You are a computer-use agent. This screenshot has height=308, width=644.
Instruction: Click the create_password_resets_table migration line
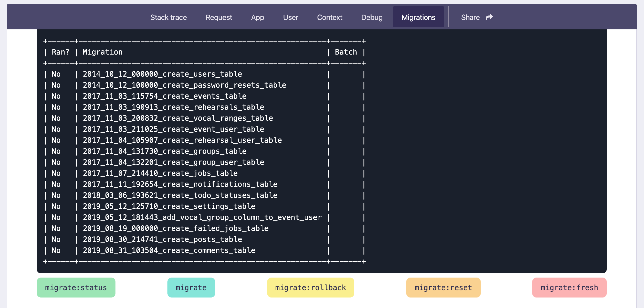click(x=184, y=85)
